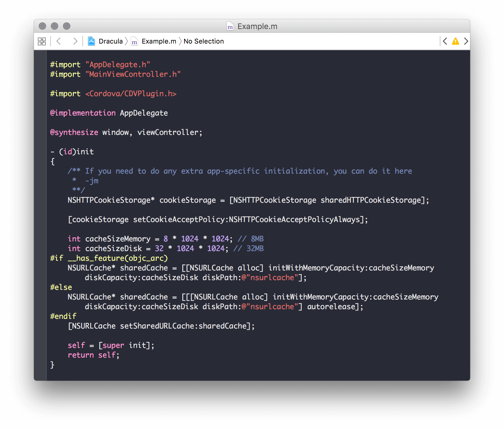Click the document icon in title bar
Screen dimensions: 504x429
[x=230, y=26]
